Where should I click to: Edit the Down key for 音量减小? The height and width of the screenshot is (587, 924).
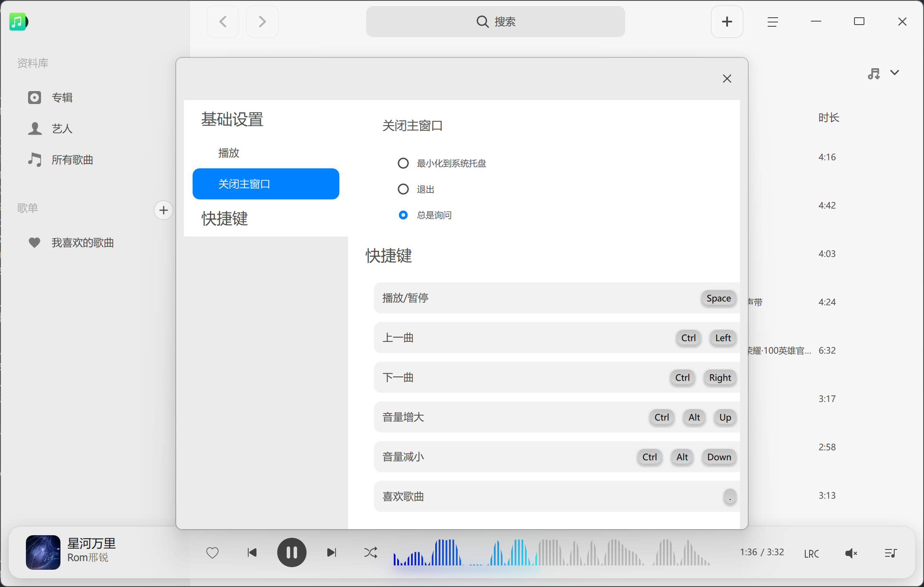pyautogui.click(x=719, y=457)
